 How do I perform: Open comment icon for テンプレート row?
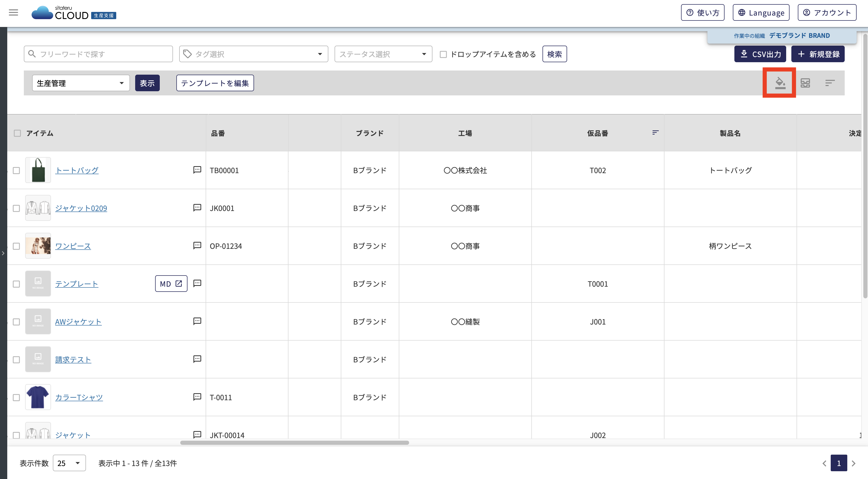click(x=197, y=283)
